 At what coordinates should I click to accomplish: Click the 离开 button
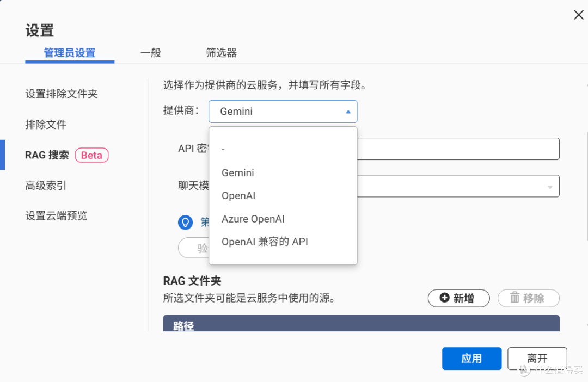[537, 359]
